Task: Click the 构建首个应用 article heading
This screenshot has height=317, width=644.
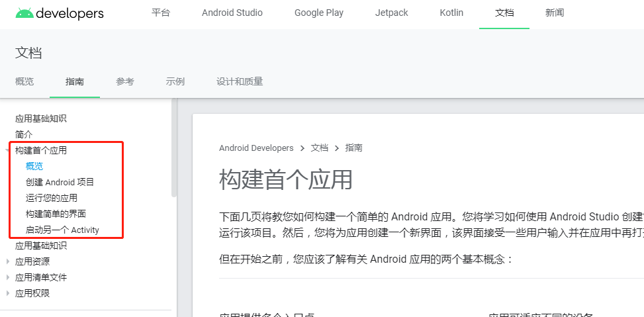Action: tap(286, 179)
